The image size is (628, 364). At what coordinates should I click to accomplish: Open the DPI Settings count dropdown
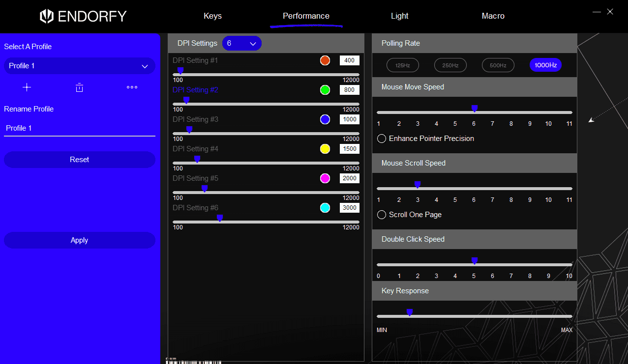[242, 43]
